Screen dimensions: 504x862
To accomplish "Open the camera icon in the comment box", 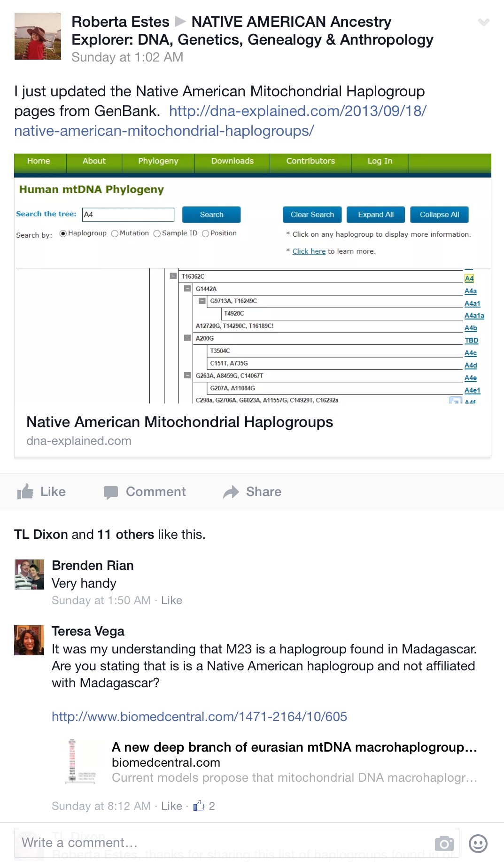I will [x=444, y=844].
